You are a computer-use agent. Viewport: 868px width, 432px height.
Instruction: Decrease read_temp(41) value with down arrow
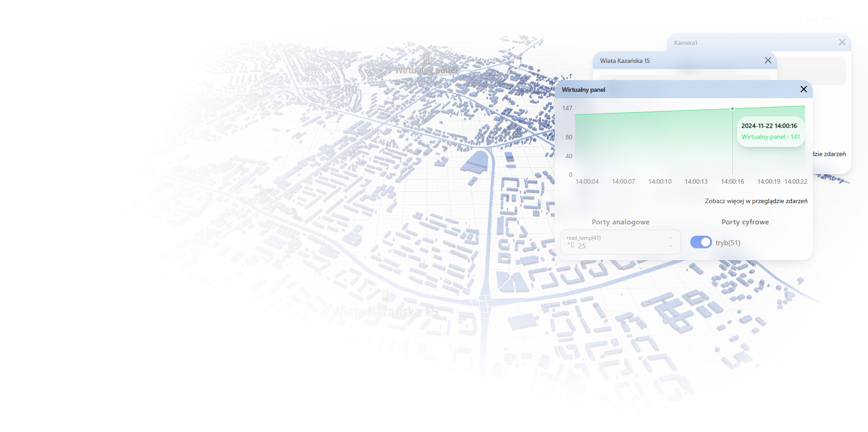click(x=670, y=246)
